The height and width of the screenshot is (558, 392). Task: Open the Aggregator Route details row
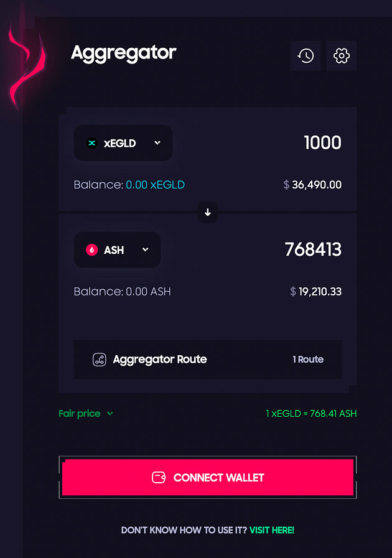click(x=208, y=360)
